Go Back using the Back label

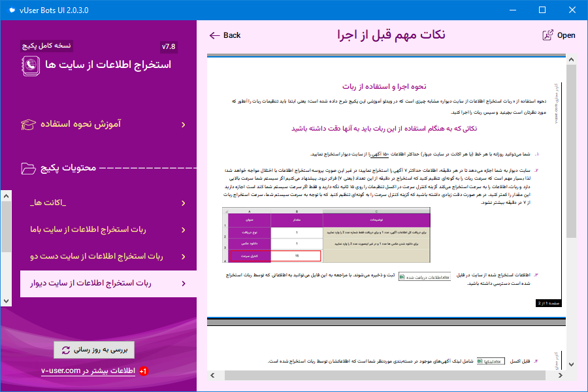[232, 35]
